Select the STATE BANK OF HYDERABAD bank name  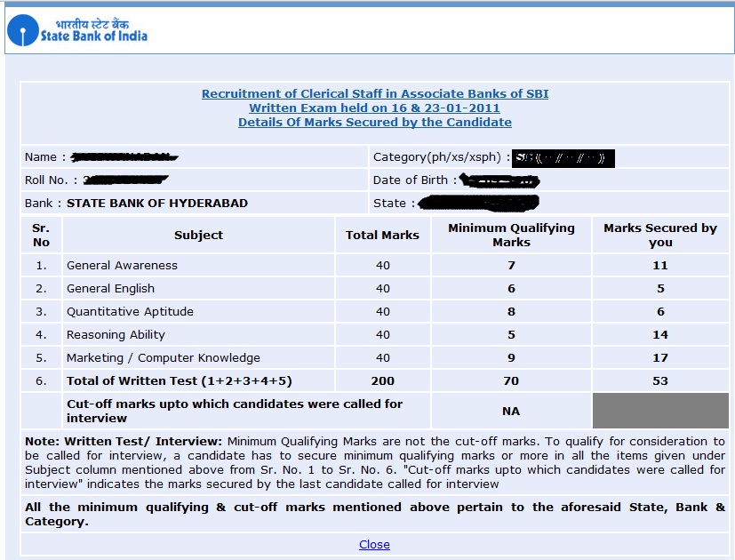coord(157,203)
